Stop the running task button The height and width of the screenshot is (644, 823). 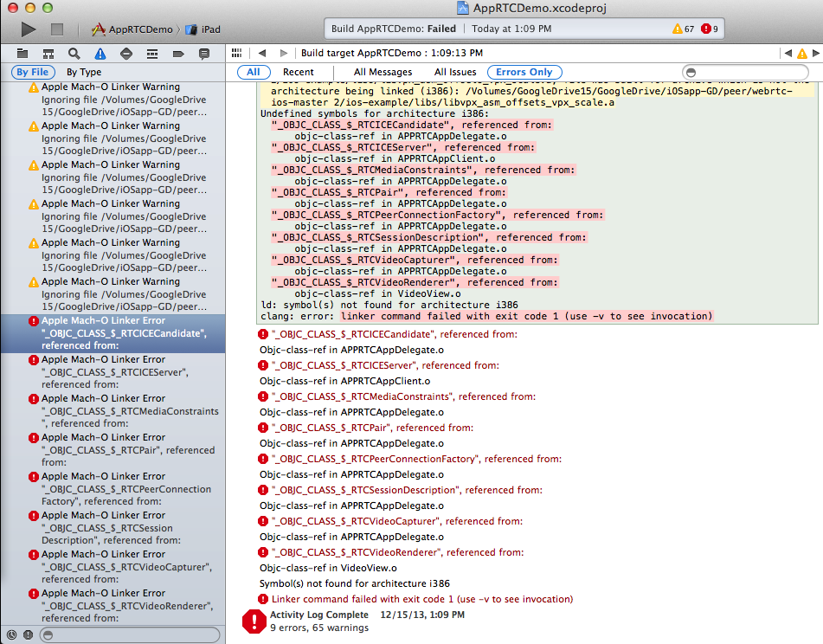click(57, 29)
